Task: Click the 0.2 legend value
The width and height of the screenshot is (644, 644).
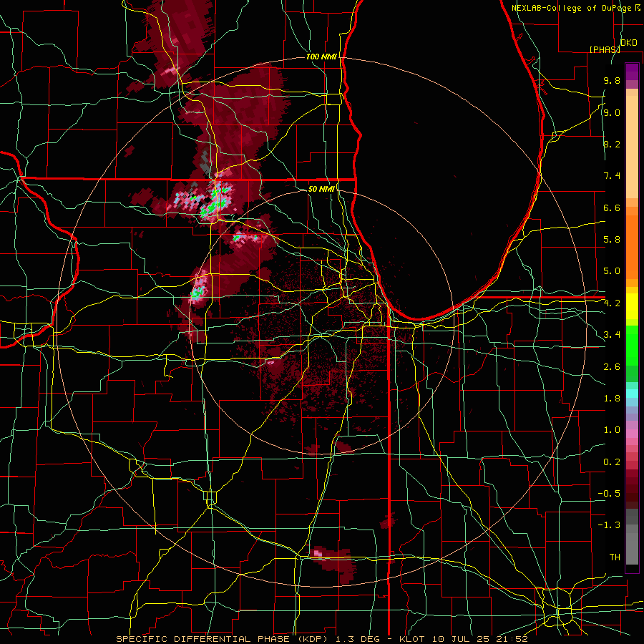Action: [612, 462]
